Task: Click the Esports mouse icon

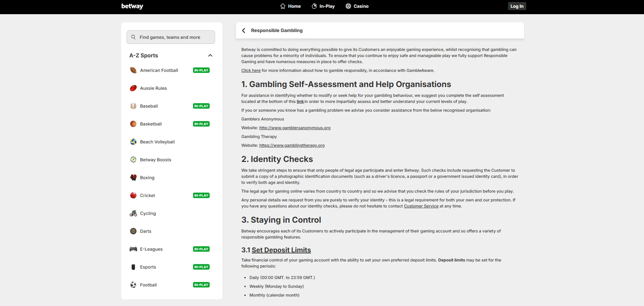Action: [x=133, y=267]
